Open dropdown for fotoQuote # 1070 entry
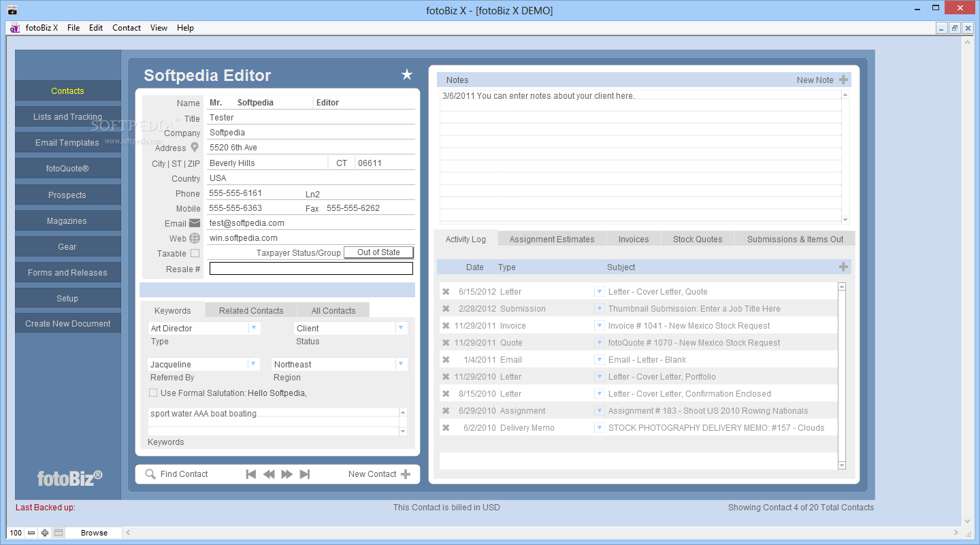Screen dimensions: 980x545 [600, 342]
